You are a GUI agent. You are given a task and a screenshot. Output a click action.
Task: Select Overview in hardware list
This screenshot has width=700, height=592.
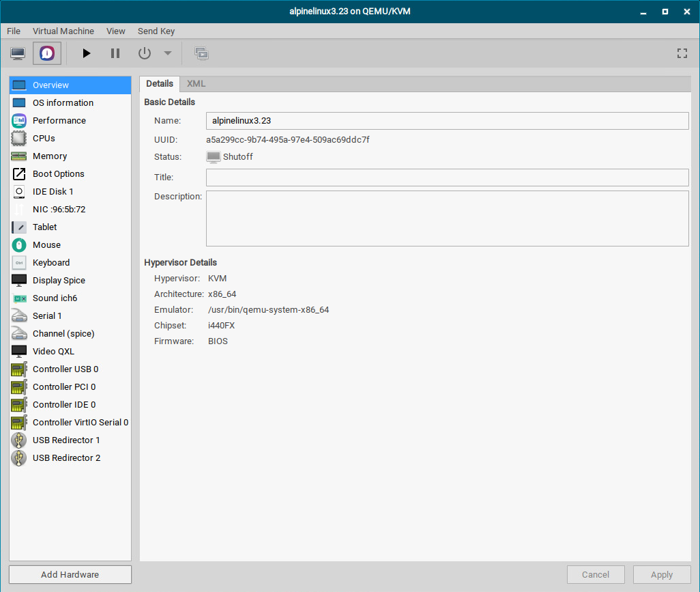[70, 85]
